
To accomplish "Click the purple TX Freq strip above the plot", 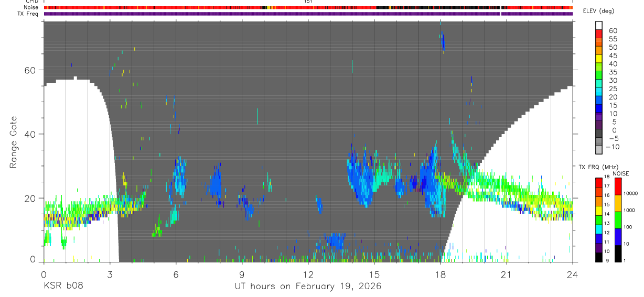I will coord(308,14).
